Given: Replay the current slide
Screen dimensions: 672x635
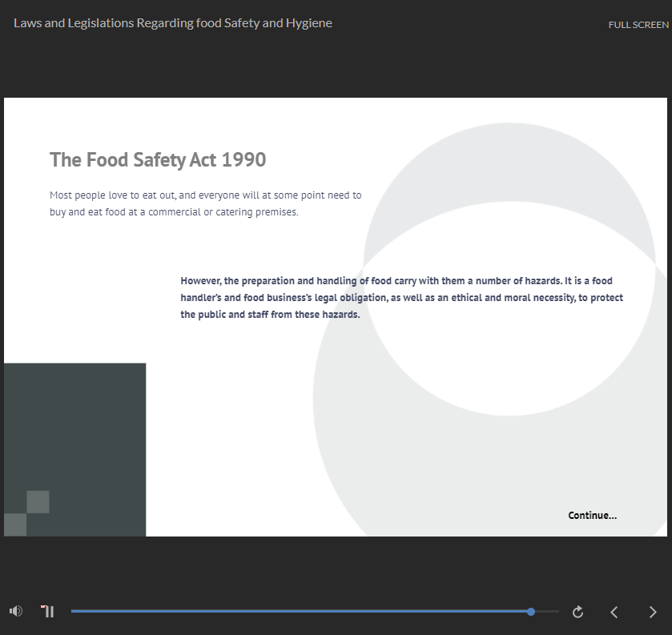Looking at the screenshot, I should (x=577, y=612).
